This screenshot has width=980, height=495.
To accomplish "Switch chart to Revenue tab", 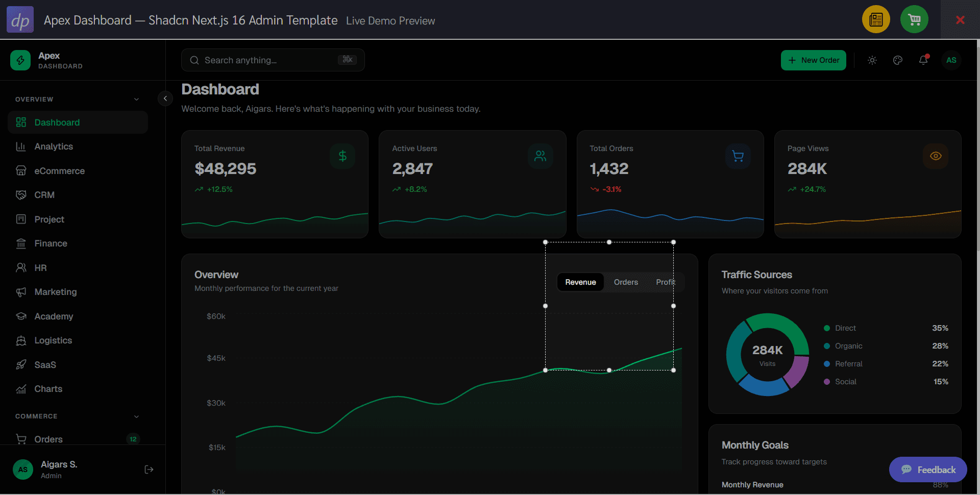I will 580,282.
